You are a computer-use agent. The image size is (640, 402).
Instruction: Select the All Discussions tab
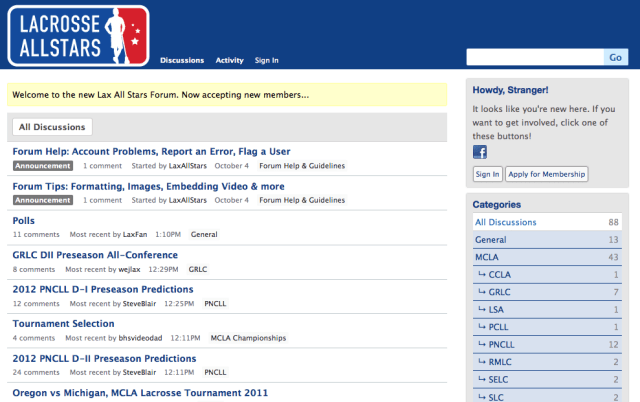[x=52, y=127]
